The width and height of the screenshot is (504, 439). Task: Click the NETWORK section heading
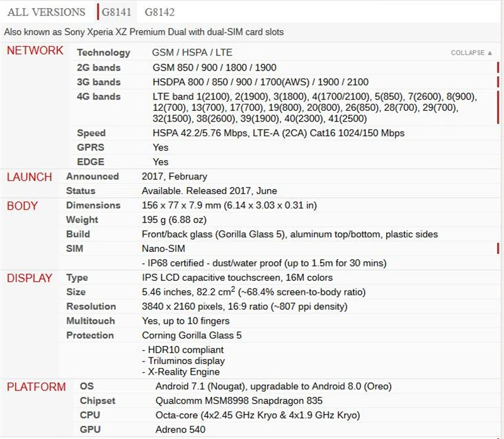coord(35,50)
